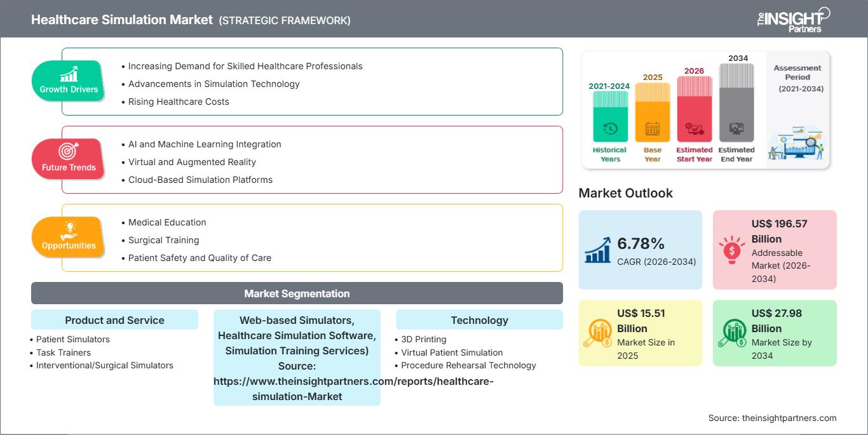Click 'Patient Safety and Quality of Care'
868x435 pixels.
tap(200, 258)
